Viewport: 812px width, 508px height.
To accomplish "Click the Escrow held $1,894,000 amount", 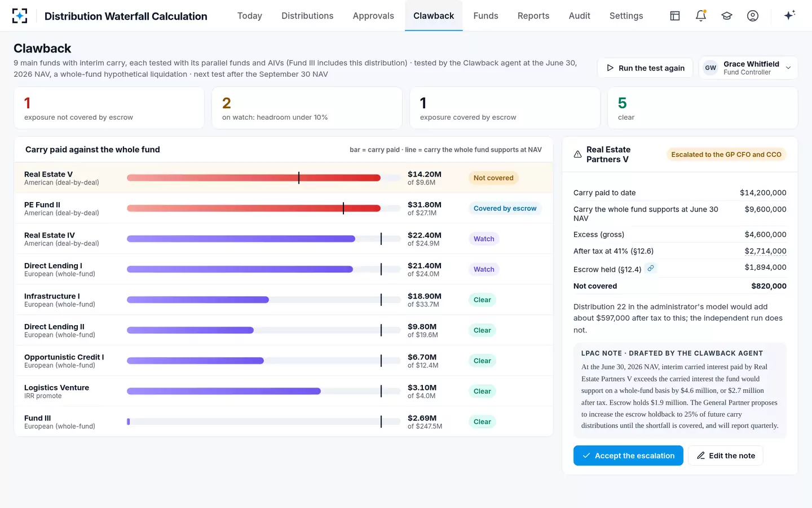I will point(765,268).
